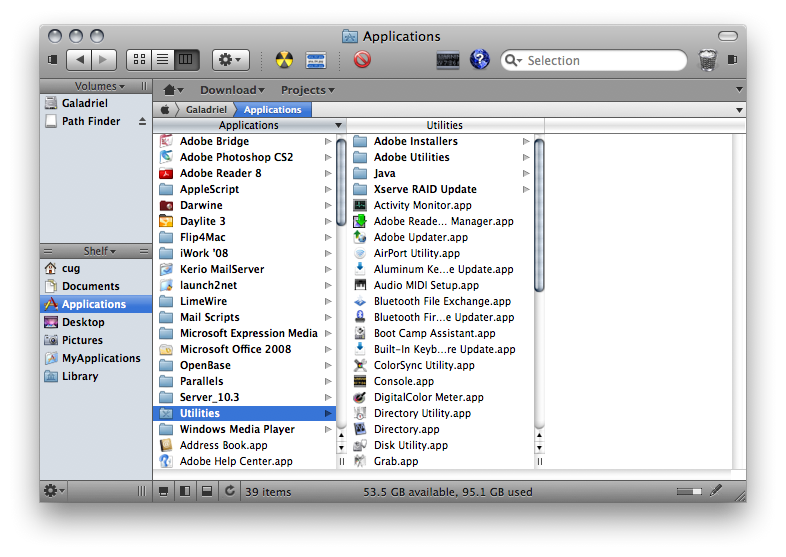
Task: Click the red Delete icon in toolbar
Action: [x=362, y=60]
